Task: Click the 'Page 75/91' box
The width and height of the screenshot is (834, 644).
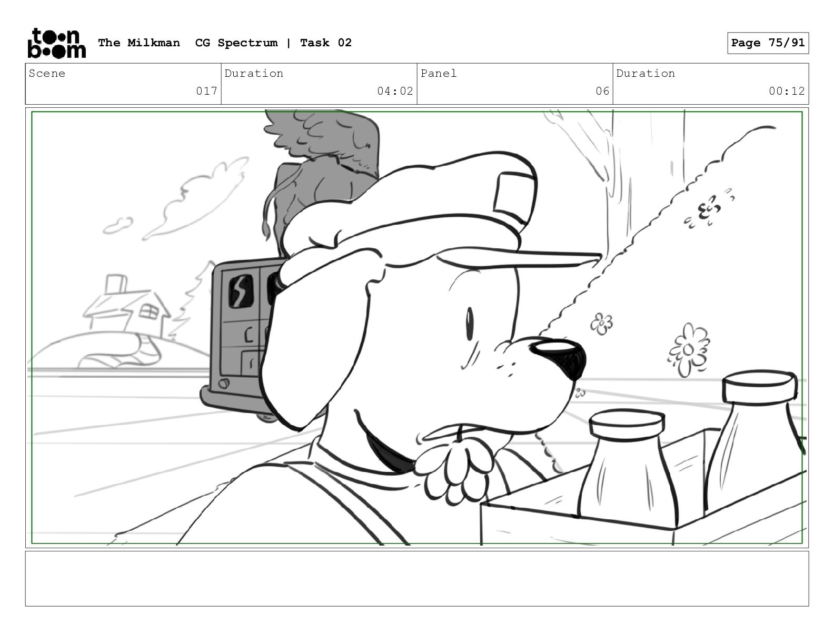Action: pyautogui.click(x=768, y=43)
